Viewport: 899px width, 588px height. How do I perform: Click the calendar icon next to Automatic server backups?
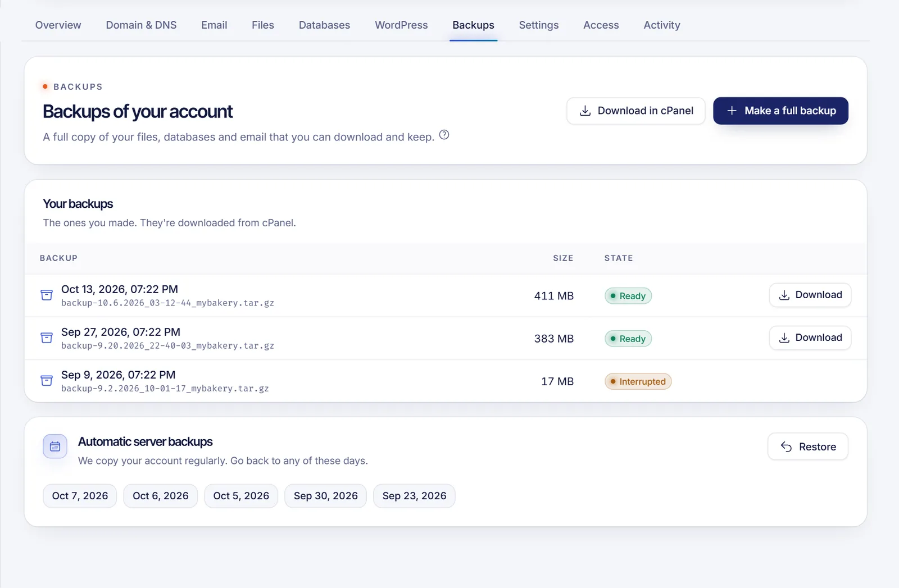pos(55,446)
